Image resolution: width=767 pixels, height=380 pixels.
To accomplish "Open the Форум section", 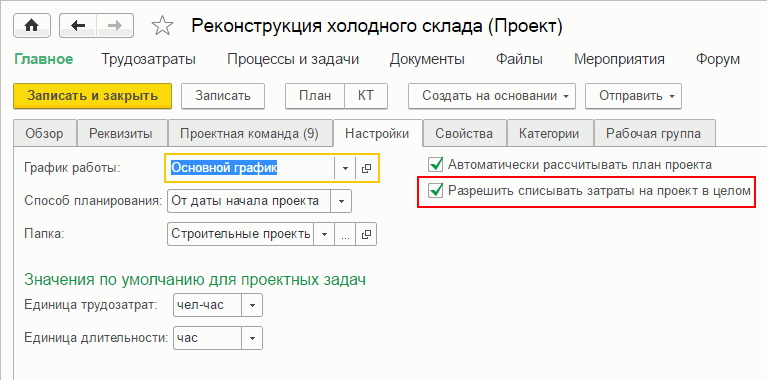I will coord(718,60).
